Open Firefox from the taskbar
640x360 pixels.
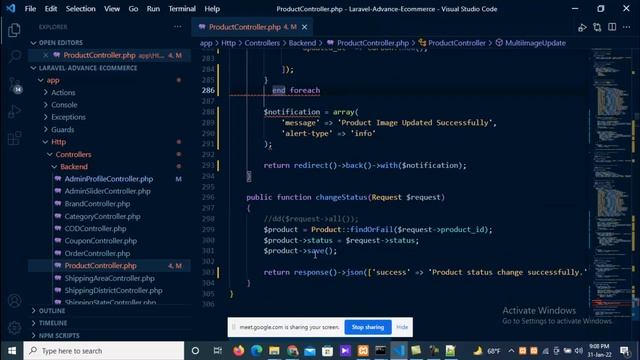click(x=238, y=351)
